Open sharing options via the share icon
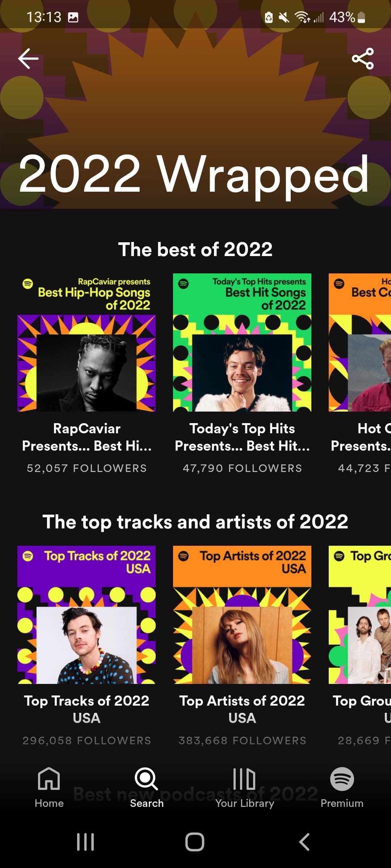Image resolution: width=391 pixels, height=868 pixels. (x=364, y=59)
